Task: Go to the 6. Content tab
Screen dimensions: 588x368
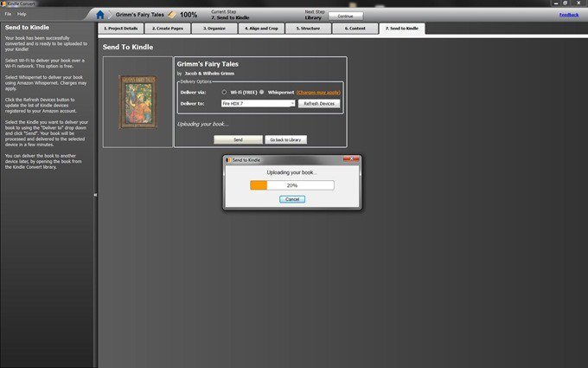Action: click(355, 29)
